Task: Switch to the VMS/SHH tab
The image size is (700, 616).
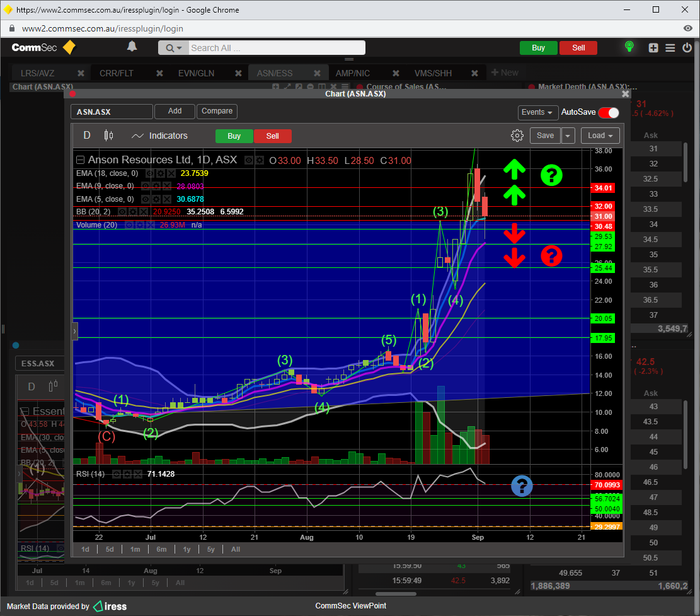Action: point(433,73)
